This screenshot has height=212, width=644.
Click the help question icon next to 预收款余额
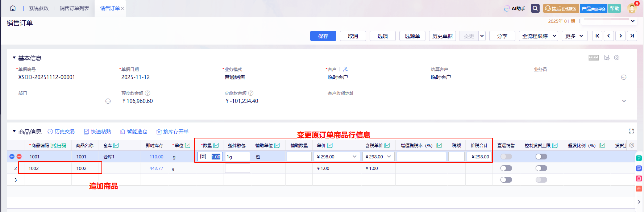[x=148, y=93]
